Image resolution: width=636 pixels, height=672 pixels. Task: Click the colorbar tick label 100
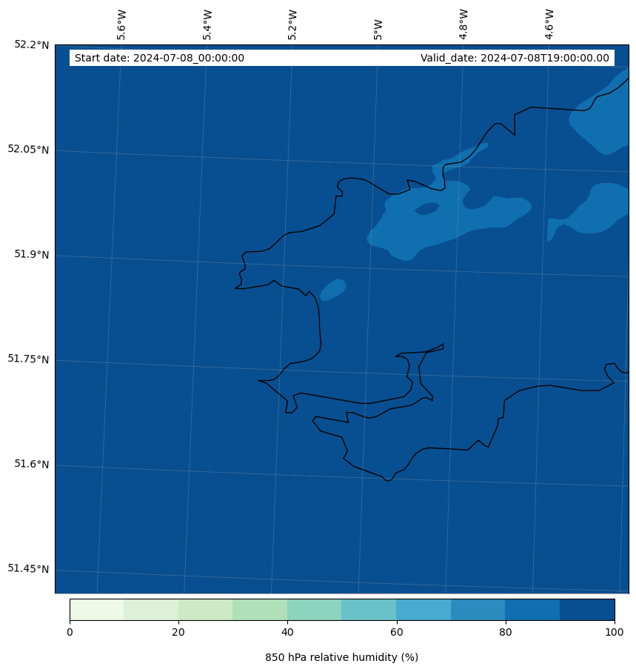[x=615, y=632]
